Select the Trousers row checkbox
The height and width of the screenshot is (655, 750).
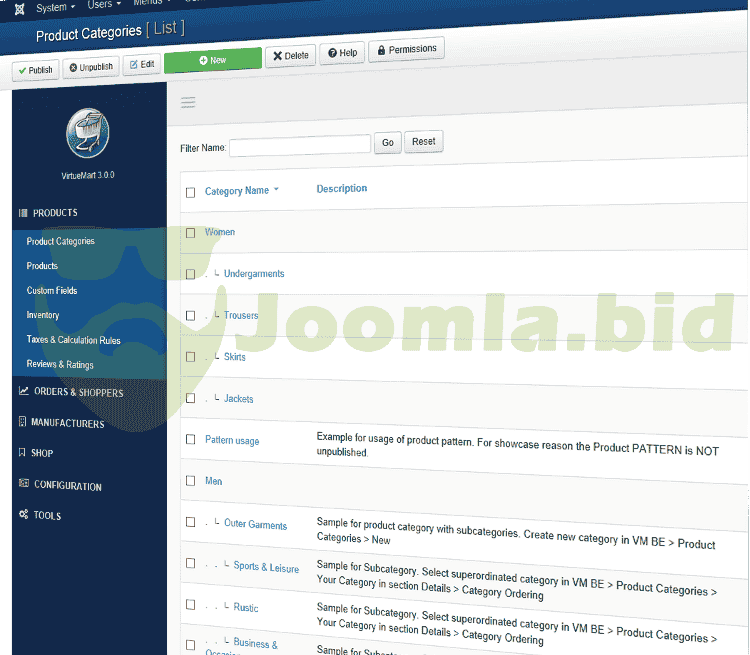190,316
